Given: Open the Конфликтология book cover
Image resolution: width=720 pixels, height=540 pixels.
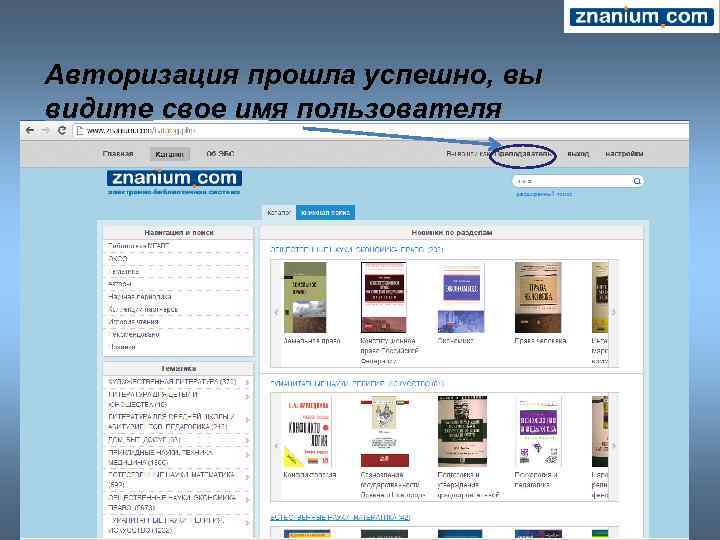Looking at the screenshot, I should [x=307, y=432].
